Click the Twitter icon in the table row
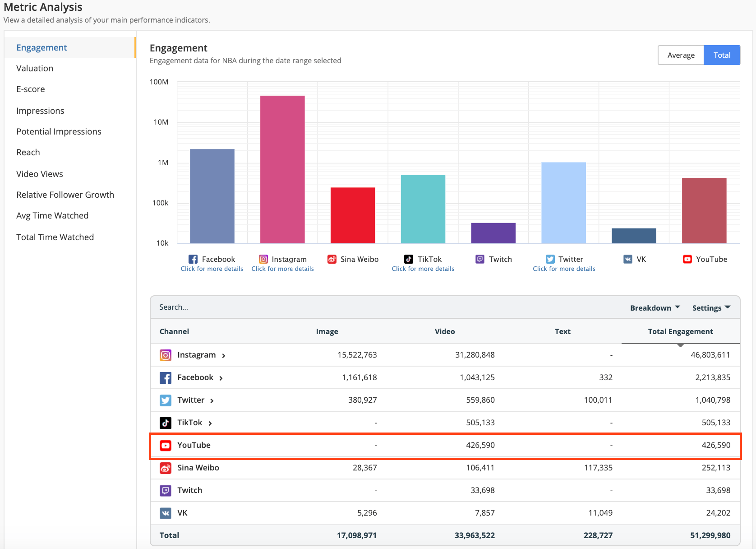The width and height of the screenshot is (756, 549). pyautogui.click(x=166, y=400)
